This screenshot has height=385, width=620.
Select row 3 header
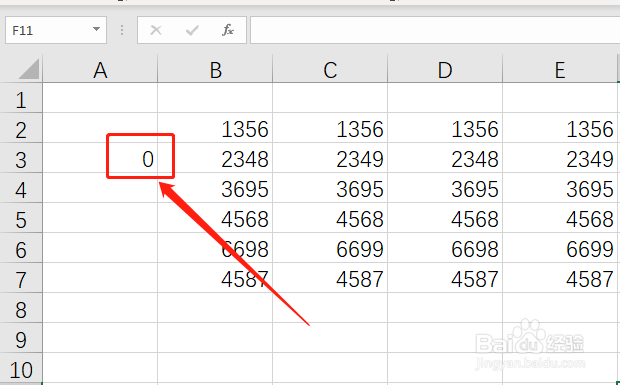pyautogui.click(x=21, y=158)
